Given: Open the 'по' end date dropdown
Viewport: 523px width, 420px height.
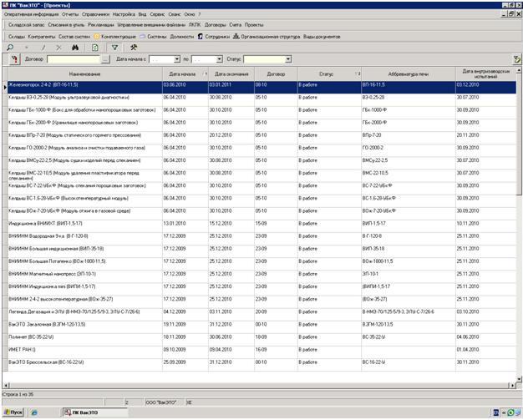Looking at the screenshot, I should (220, 59).
